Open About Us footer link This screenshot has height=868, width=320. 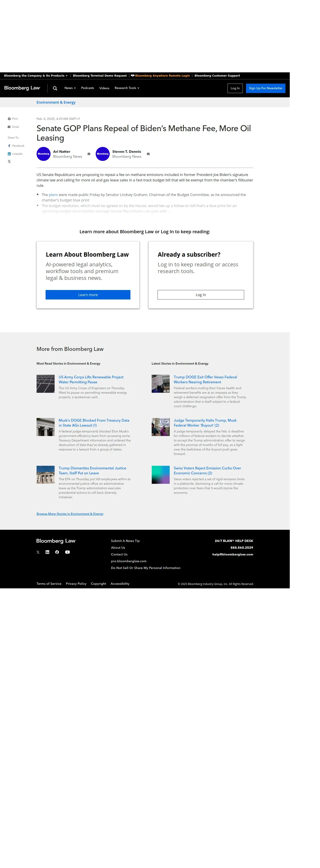coord(118,548)
